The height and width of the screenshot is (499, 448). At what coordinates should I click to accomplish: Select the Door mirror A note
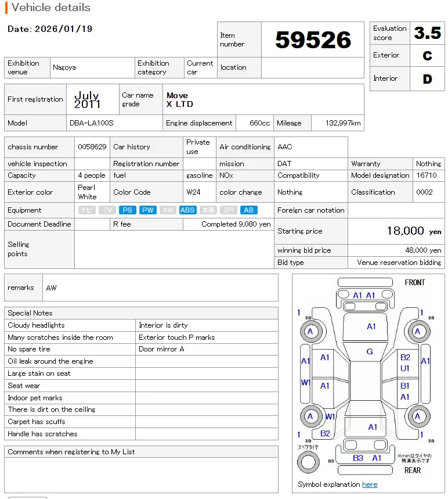point(161,349)
